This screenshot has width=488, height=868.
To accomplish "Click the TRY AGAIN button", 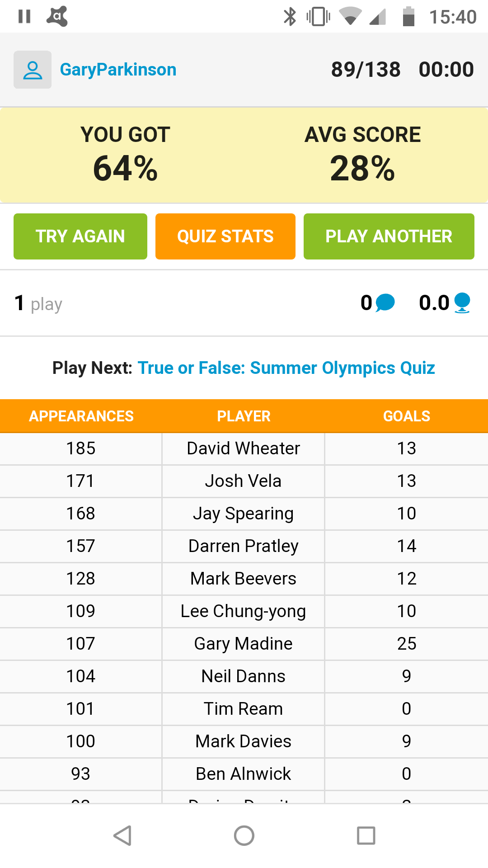I will tap(80, 236).
